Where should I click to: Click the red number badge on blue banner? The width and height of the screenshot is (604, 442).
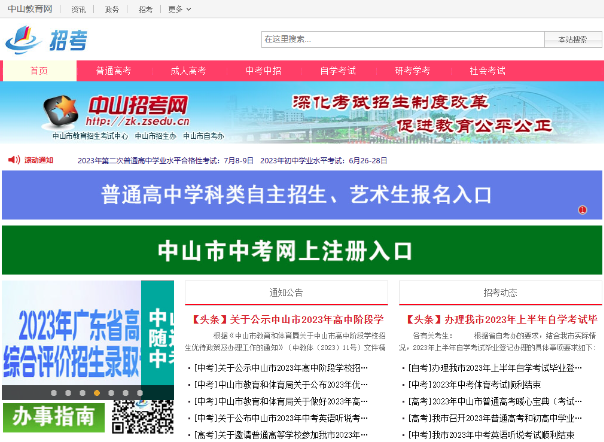click(x=582, y=210)
